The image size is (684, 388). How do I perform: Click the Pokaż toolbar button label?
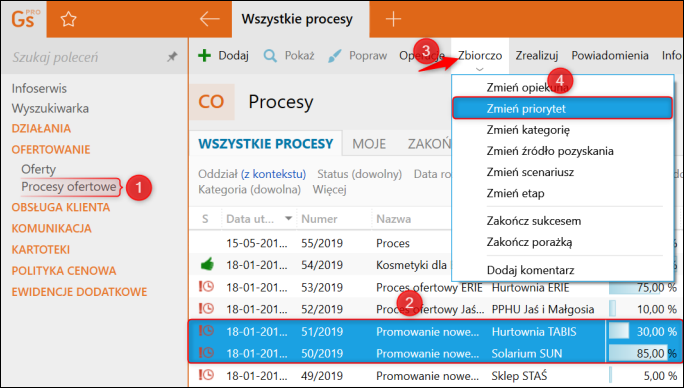point(299,55)
